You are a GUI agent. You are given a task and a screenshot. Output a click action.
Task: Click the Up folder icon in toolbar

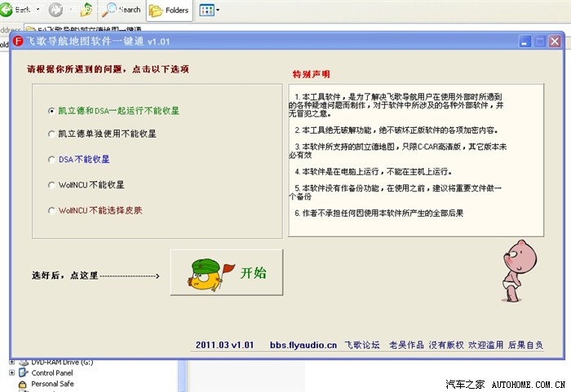click(86, 10)
